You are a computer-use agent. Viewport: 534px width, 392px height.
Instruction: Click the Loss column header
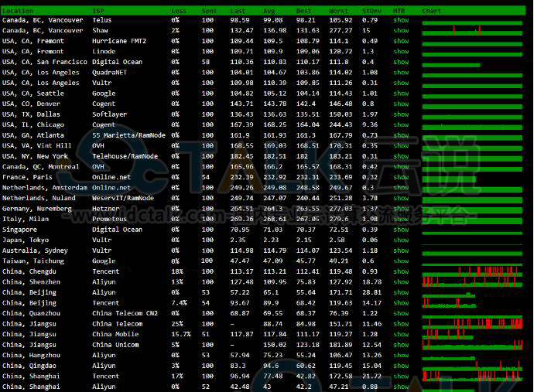click(179, 11)
